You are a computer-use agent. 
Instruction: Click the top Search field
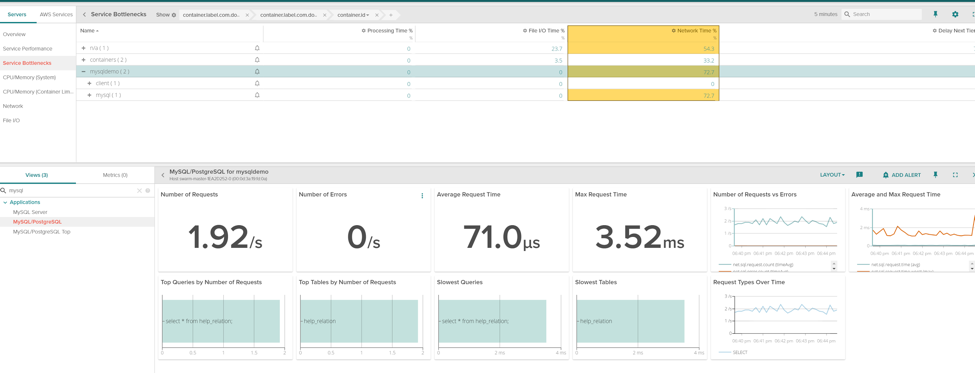coord(883,14)
